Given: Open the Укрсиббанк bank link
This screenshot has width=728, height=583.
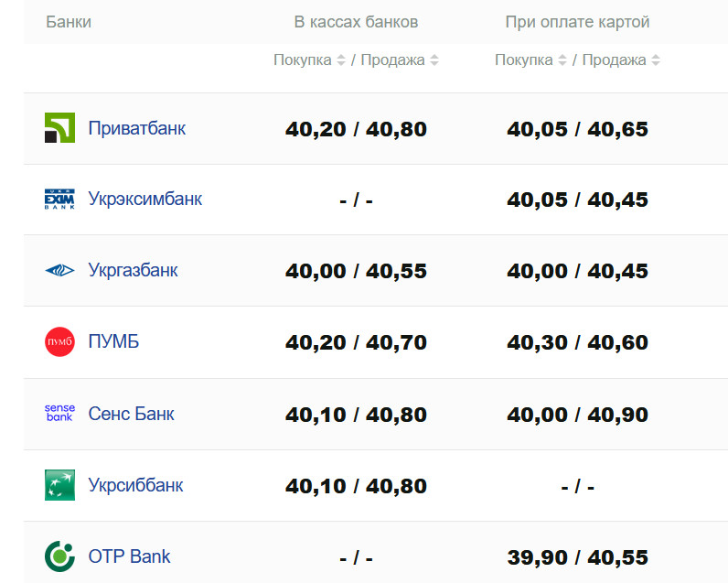Looking at the screenshot, I should coord(136,485).
